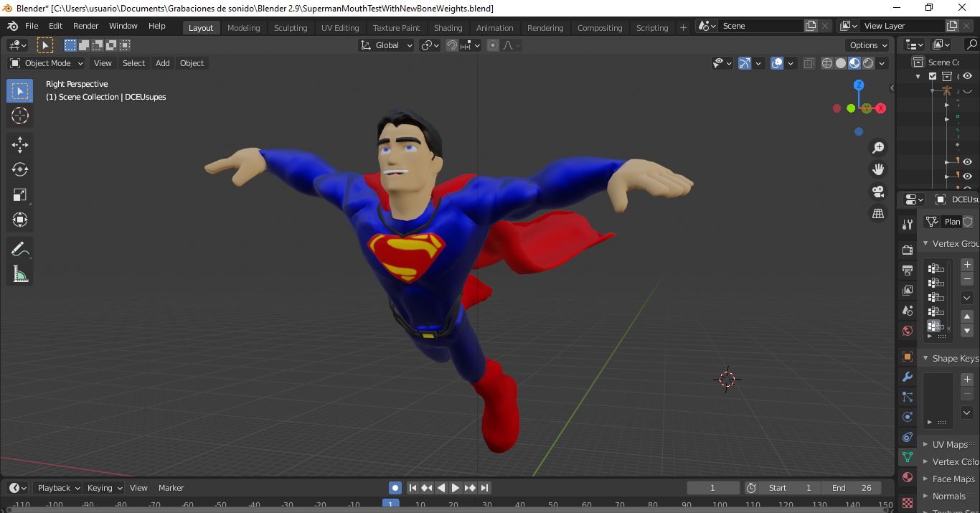Open the Global transform orientation dropdown

[387, 45]
